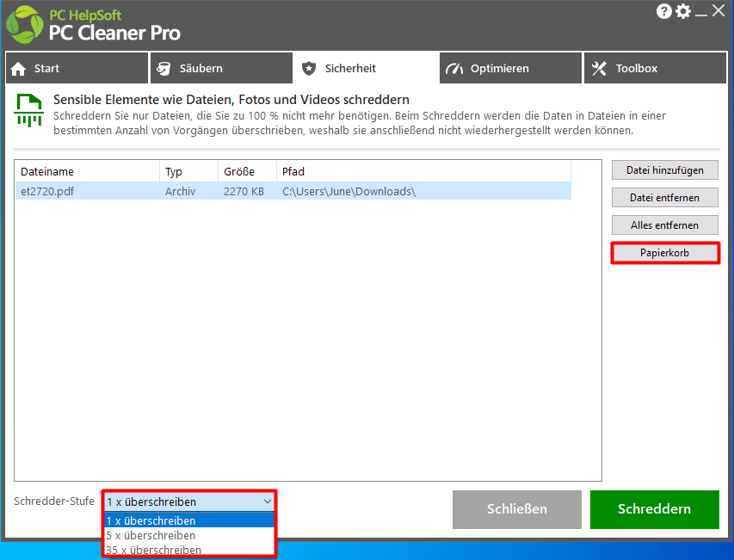
Task: Click the Schredder-Stufe dropdown arrow
Action: click(x=268, y=502)
